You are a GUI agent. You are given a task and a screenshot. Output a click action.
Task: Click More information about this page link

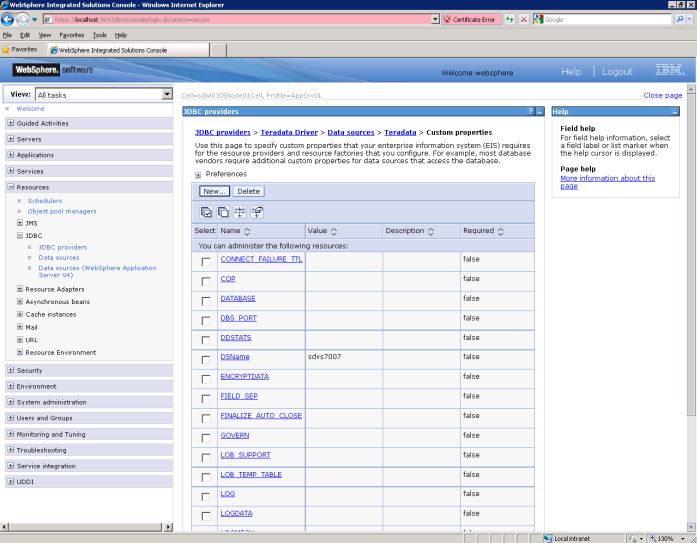tap(607, 182)
